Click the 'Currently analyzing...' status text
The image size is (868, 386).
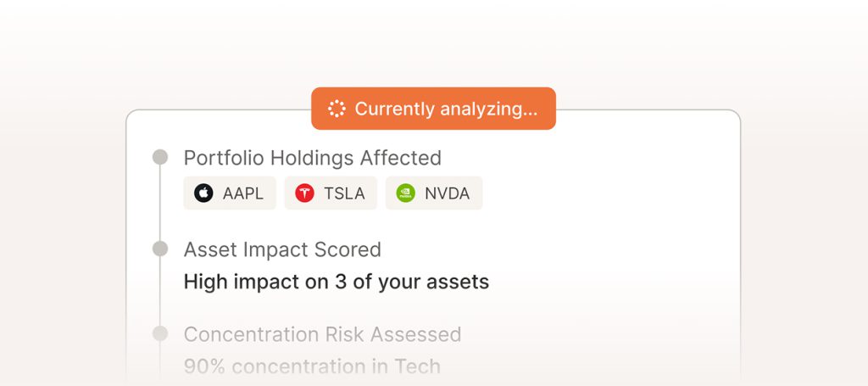[446, 109]
